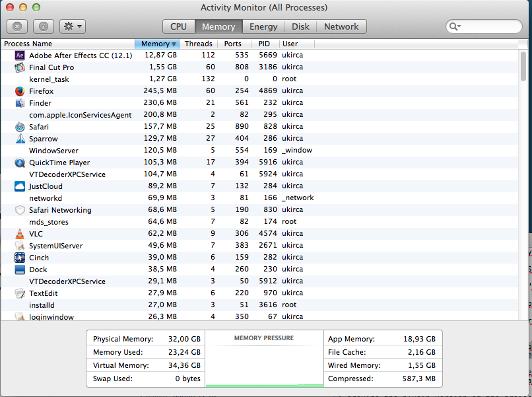Click the loginwindow process icon
532x397 pixels.
[x=20, y=316]
